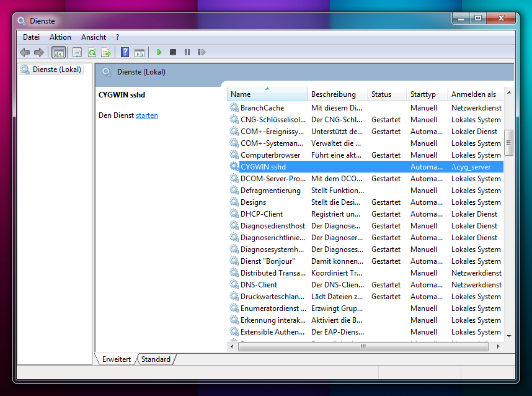The image size is (532, 396).
Task: Click the Back arrow in toolbar
Action: tap(25, 53)
